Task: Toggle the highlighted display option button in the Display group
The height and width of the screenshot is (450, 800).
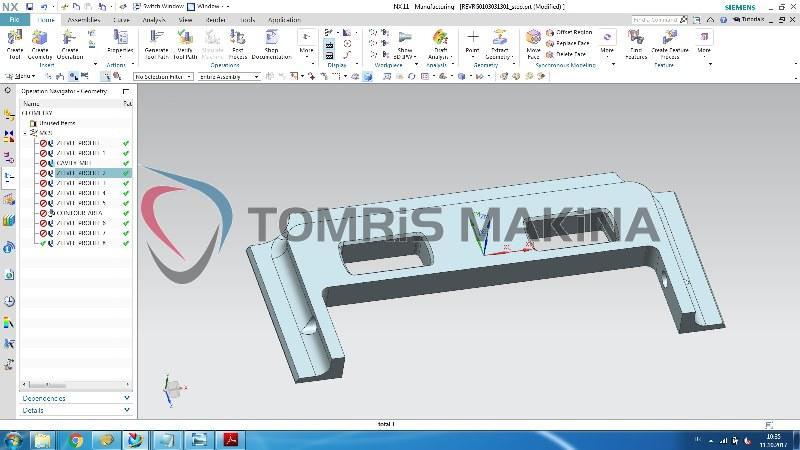Action: pos(330,45)
